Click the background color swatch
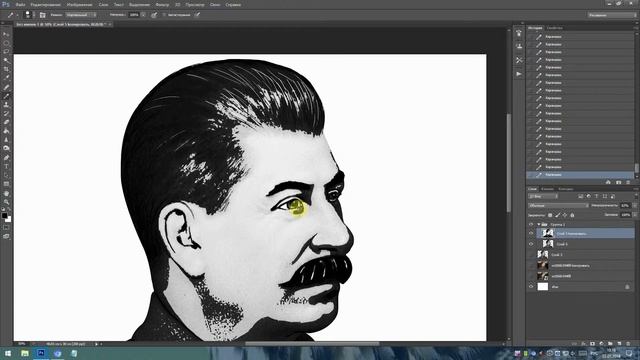Image resolution: width=640 pixels, height=360 pixels. tap(8, 219)
